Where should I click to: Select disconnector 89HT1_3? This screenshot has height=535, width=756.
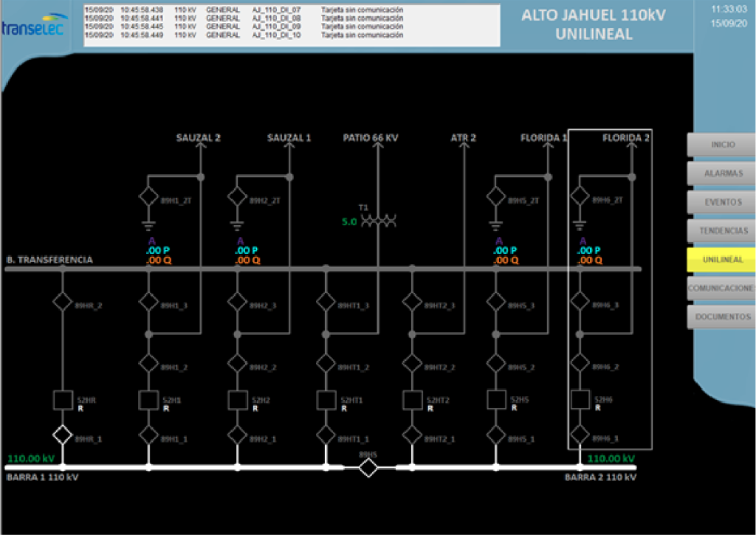point(326,302)
